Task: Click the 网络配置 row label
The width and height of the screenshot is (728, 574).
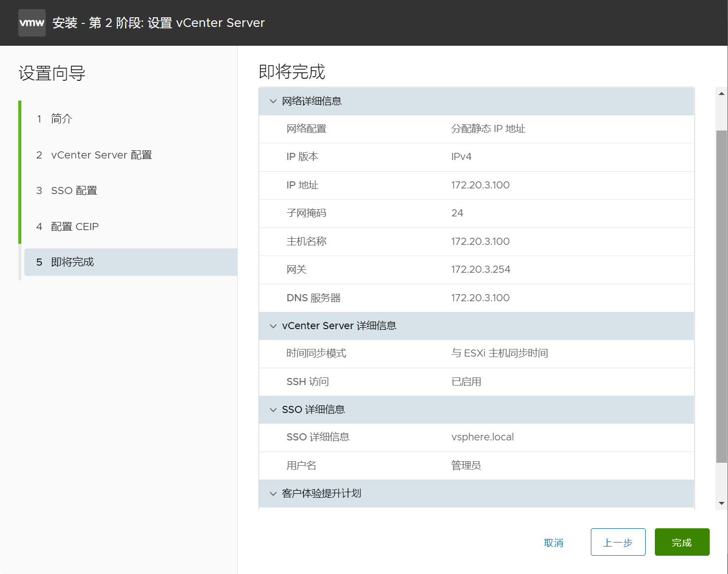Action: pyautogui.click(x=306, y=129)
